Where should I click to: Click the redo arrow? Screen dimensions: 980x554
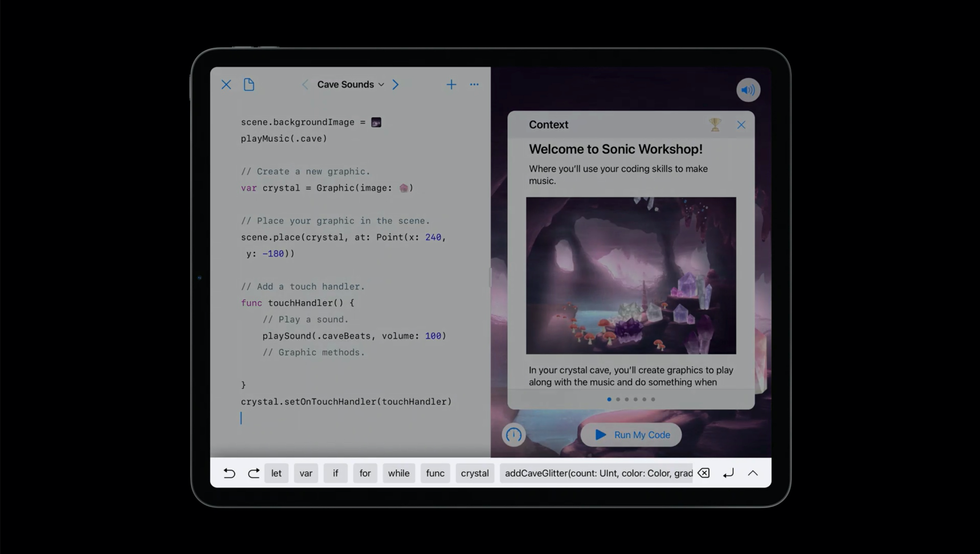(x=253, y=473)
